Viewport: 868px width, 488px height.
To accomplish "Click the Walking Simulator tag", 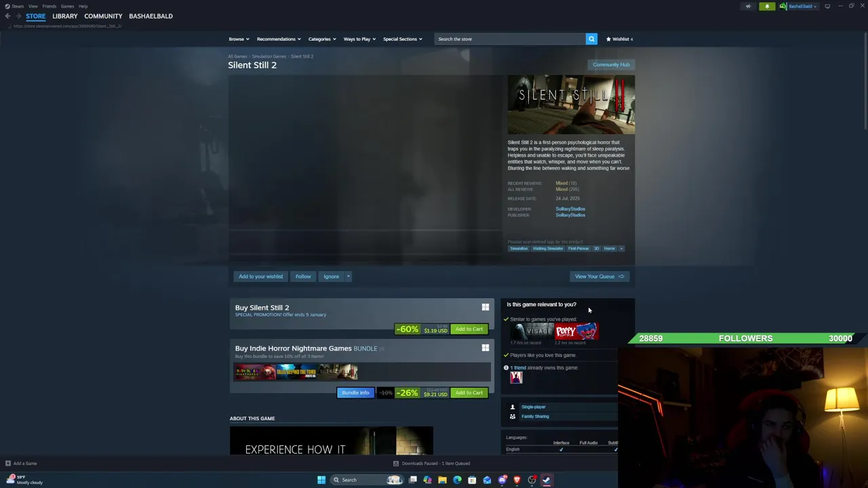I will tap(547, 249).
